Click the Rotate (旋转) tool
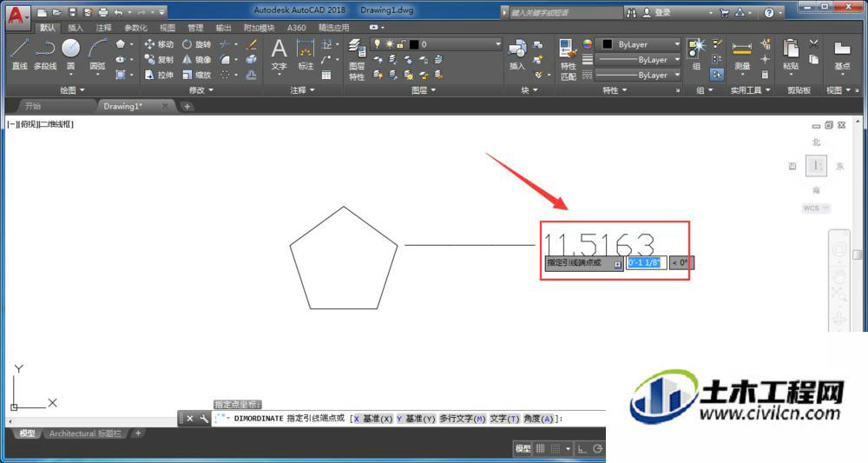The height and width of the screenshot is (463, 868). 196,44
